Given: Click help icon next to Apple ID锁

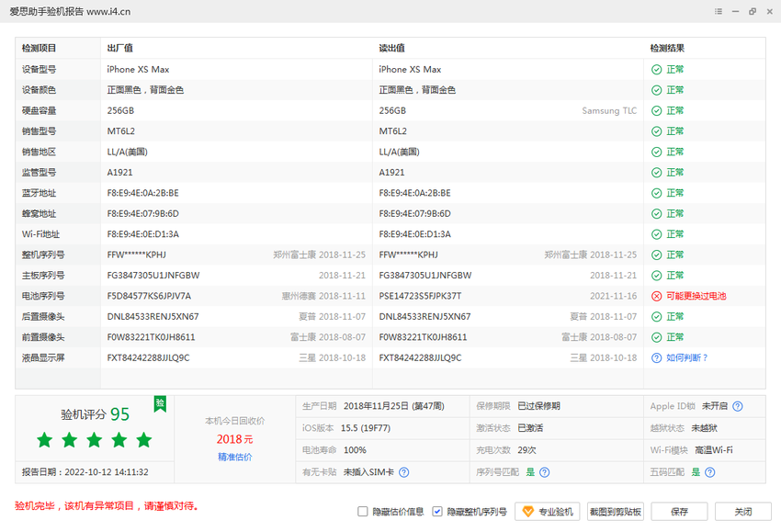Looking at the screenshot, I should click(x=738, y=406).
